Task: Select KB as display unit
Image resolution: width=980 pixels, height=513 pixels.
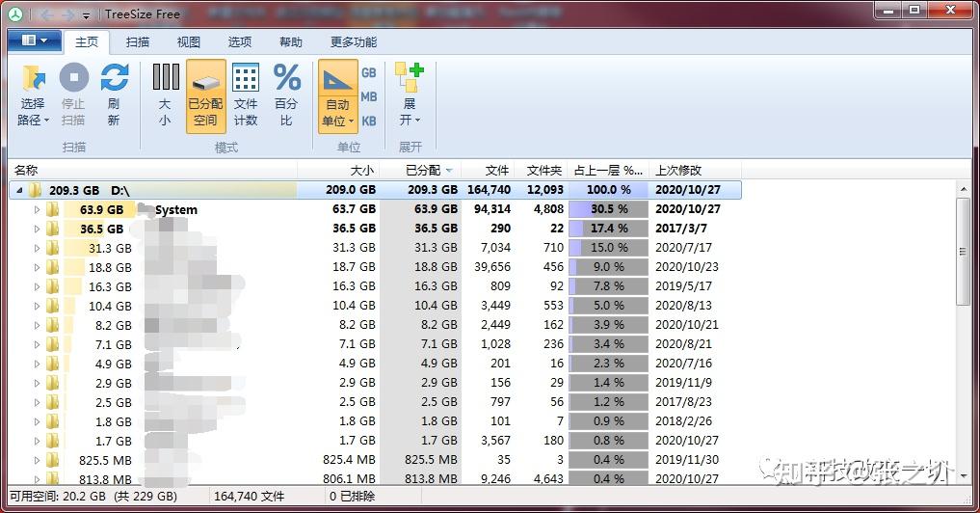Action: coord(369,121)
